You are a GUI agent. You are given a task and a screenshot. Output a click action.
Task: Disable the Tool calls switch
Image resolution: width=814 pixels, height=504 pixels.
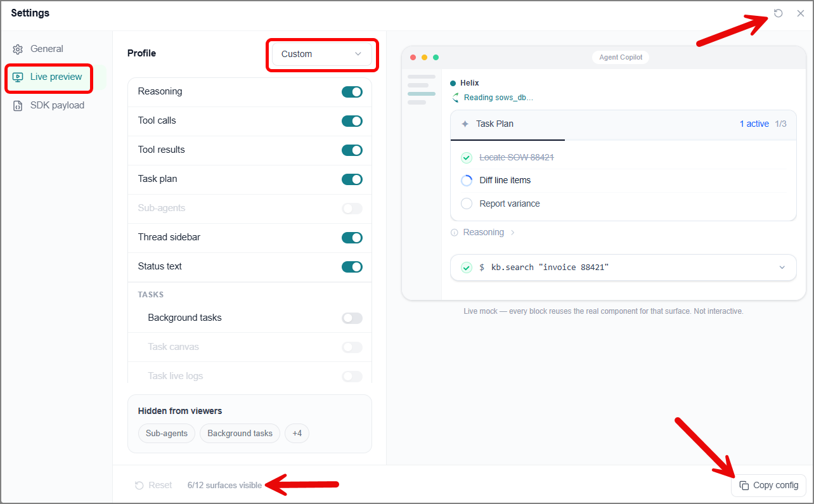(352, 121)
